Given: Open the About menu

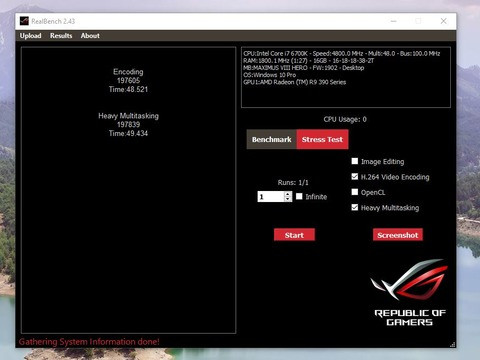Looking at the screenshot, I should (90, 36).
